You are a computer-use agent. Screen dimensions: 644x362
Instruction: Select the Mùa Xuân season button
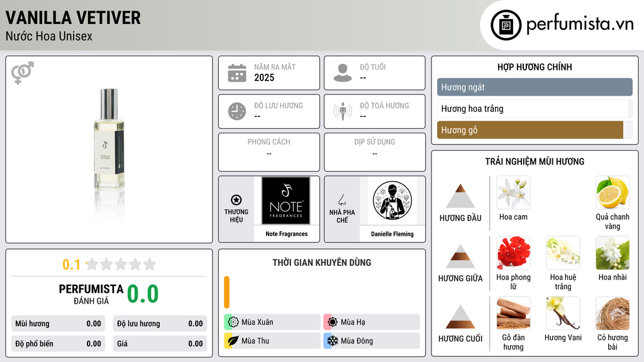(272, 322)
